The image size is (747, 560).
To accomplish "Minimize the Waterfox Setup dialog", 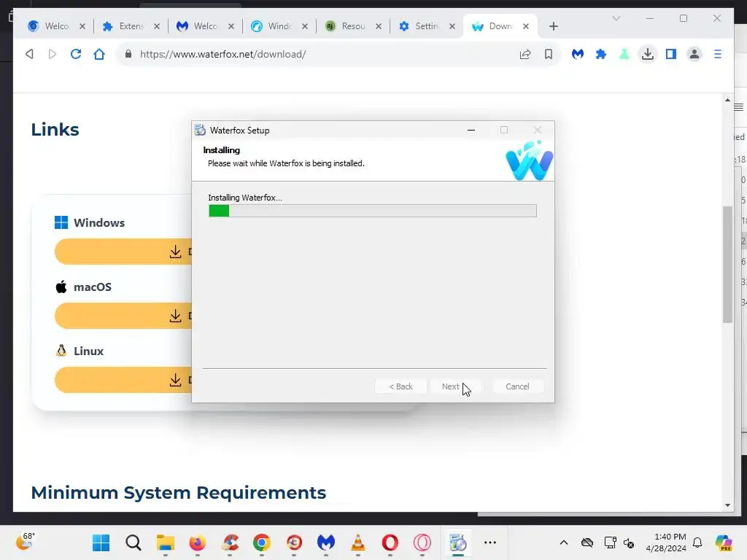I will tap(471, 130).
